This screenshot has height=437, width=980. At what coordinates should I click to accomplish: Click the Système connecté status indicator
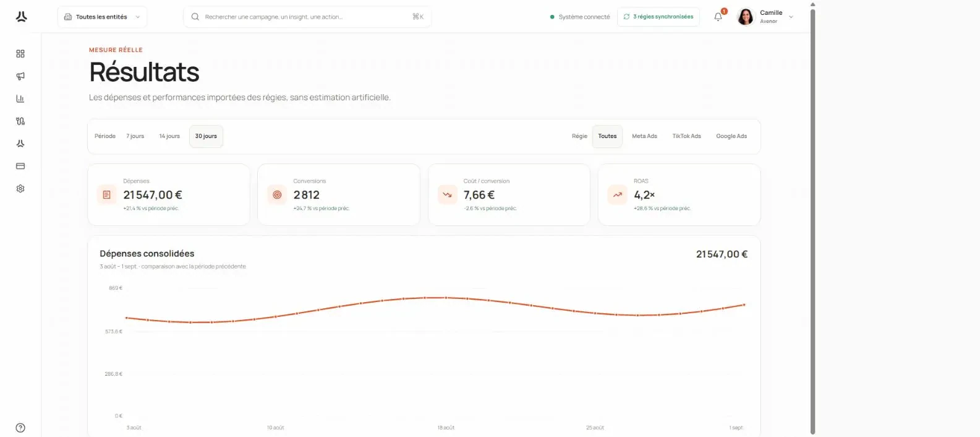tap(580, 17)
